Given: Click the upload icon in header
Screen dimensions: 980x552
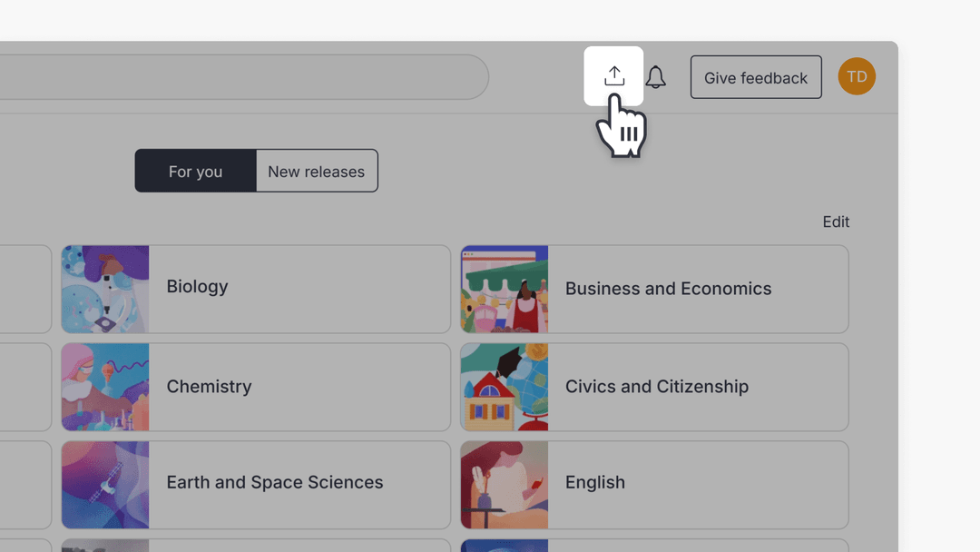Looking at the screenshot, I should pyautogui.click(x=614, y=76).
